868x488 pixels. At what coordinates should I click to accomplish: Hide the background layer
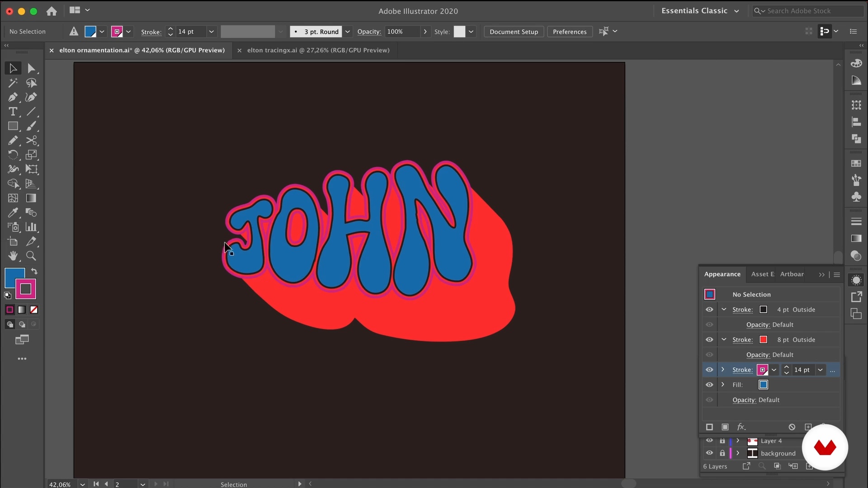tap(709, 453)
